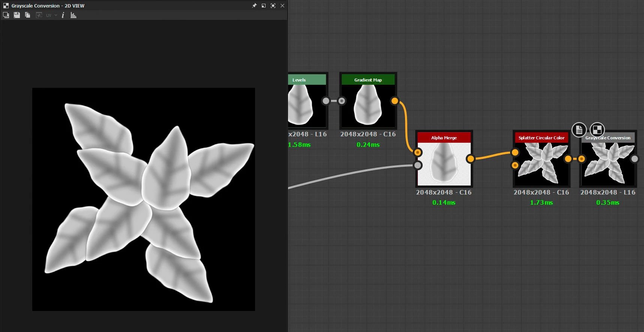Select the Grayscale Conversion node
The width and height of the screenshot is (644, 332).
tap(608, 158)
